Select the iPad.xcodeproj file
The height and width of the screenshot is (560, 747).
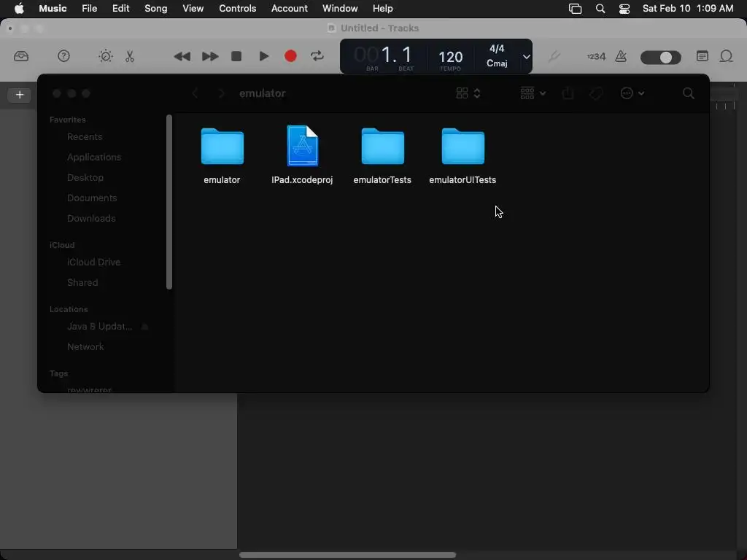pos(302,156)
